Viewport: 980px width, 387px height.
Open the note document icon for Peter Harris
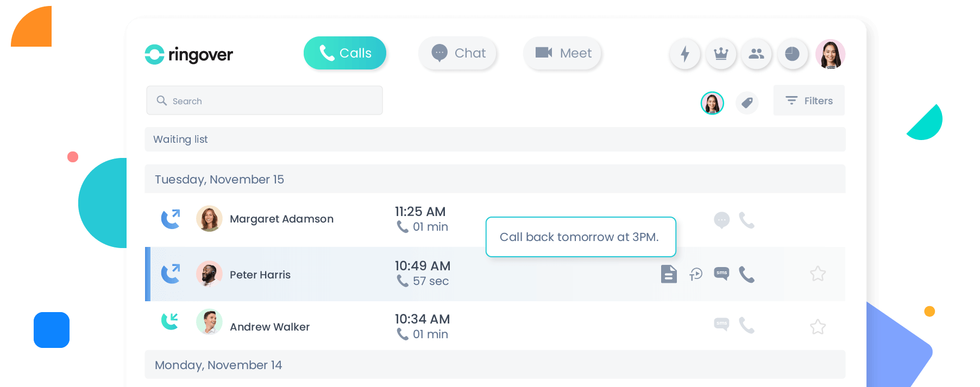pyautogui.click(x=669, y=274)
